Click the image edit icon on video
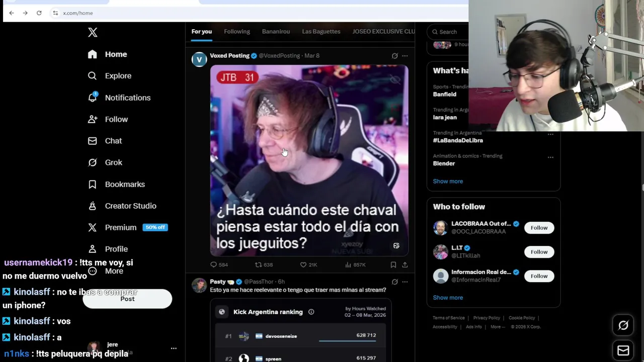644x362 pixels. 396,246
